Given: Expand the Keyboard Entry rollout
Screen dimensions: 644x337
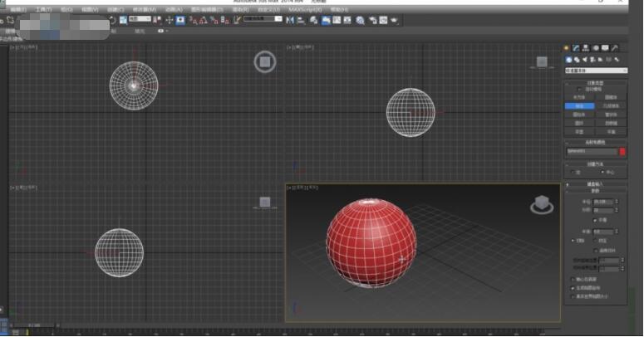Looking at the screenshot, I should pos(595,183).
